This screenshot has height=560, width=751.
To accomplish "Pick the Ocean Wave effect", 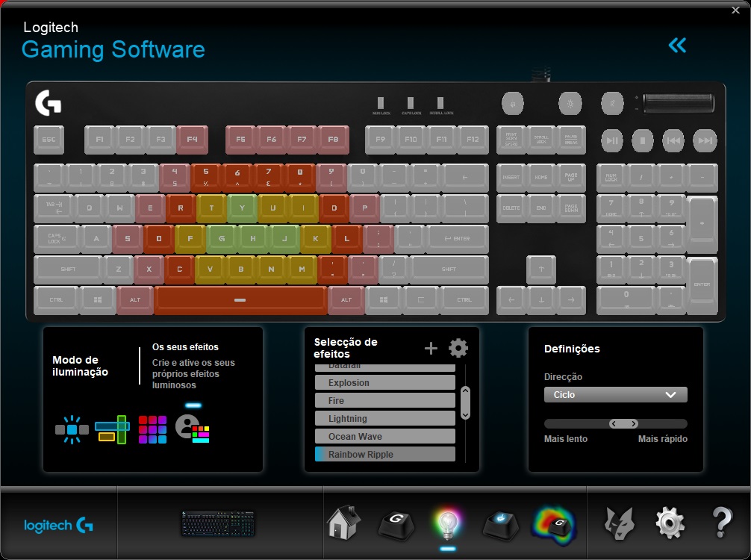I will coord(385,436).
